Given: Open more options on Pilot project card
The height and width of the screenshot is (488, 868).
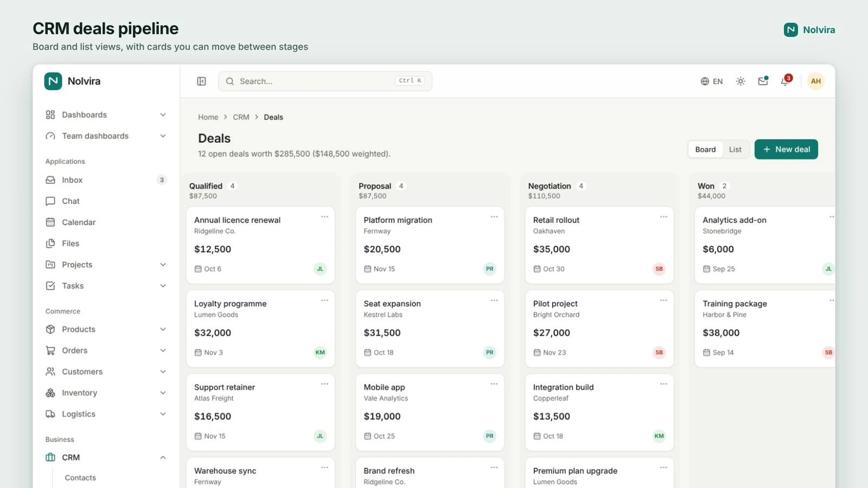Looking at the screenshot, I should point(663,300).
